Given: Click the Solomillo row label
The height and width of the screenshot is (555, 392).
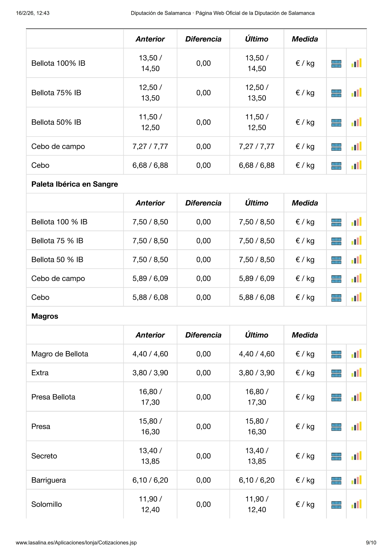Looking at the screenshot, I should click(47, 504).
